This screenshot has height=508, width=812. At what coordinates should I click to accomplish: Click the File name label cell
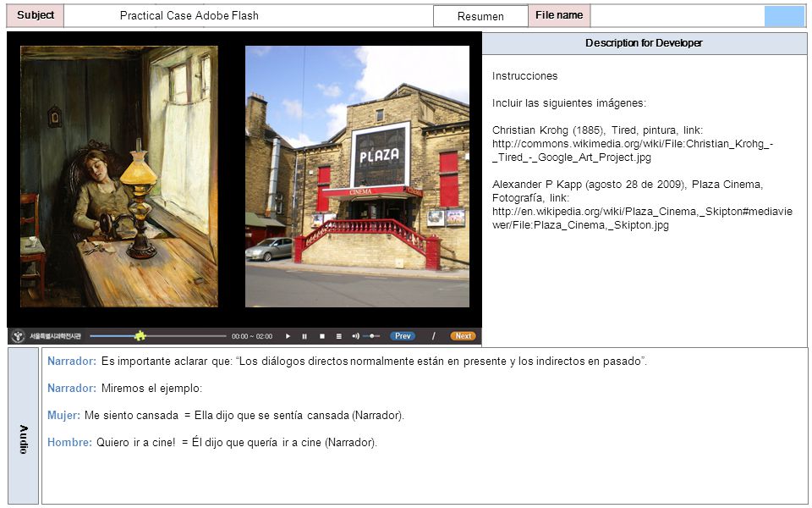559,15
